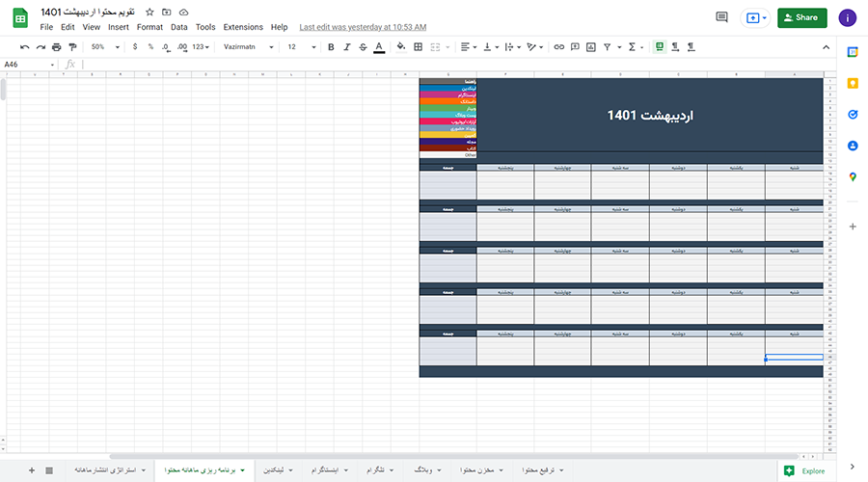Click the print icon in toolbar

point(57,46)
